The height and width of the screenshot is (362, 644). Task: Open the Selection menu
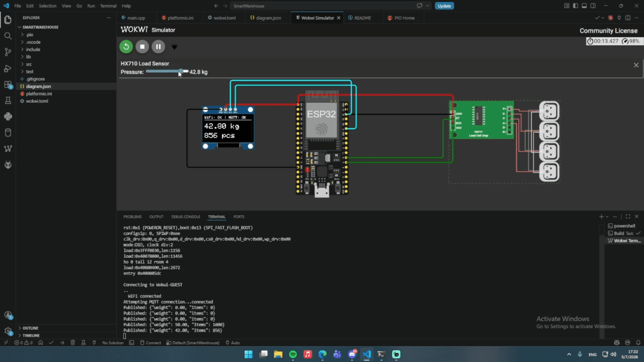(x=47, y=6)
